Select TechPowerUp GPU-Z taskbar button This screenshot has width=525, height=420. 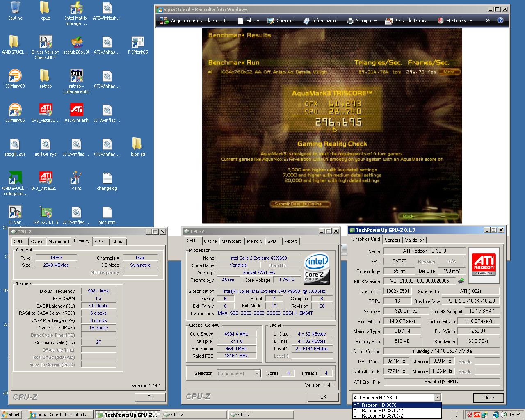pyautogui.click(x=127, y=415)
